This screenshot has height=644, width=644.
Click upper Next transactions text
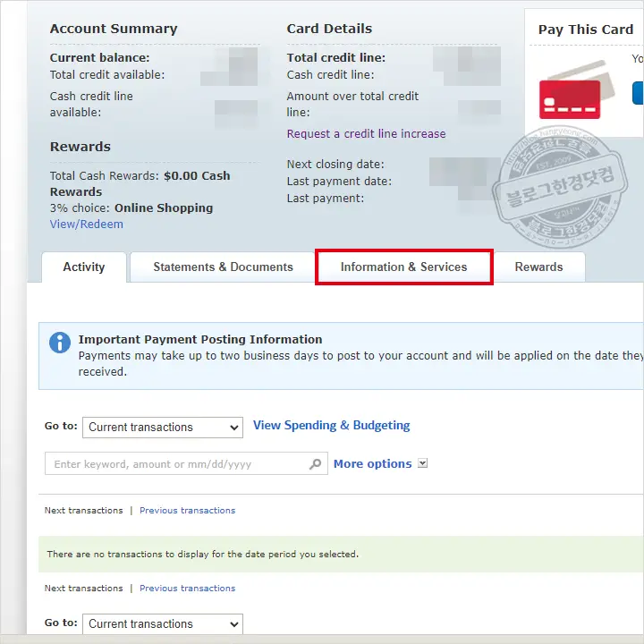84,511
